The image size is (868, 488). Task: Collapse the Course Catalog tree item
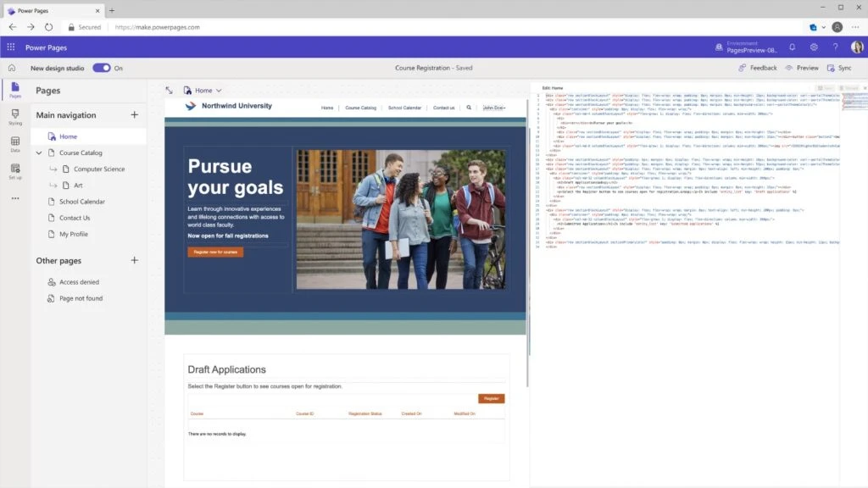tap(39, 152)
